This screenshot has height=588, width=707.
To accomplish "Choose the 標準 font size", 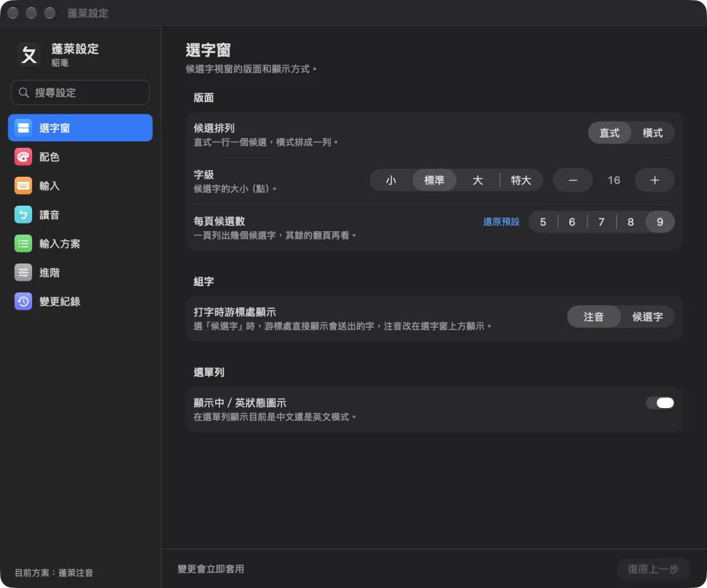I will [434, 181].
